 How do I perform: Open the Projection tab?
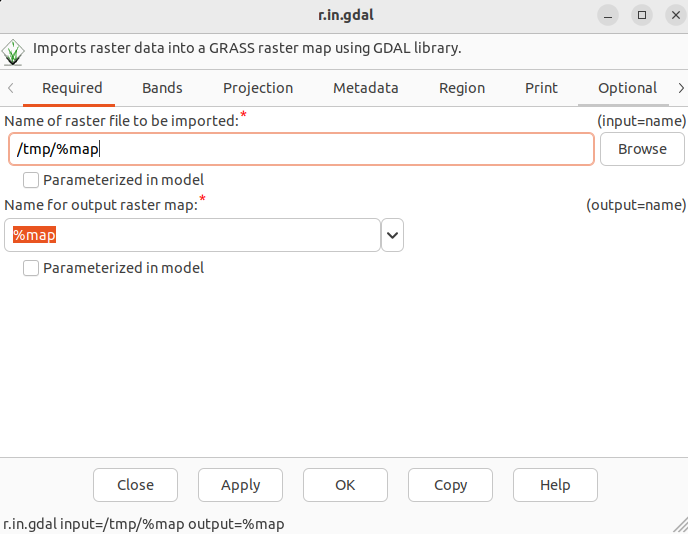coord(258,88)
